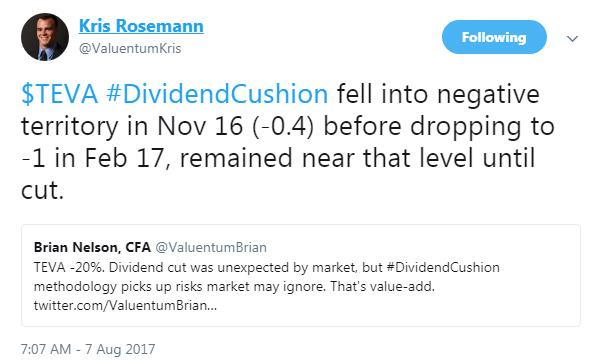Click 'TEVA -20%' in quoted tweet
Screen dimensions: 596x364
[68, 267]
